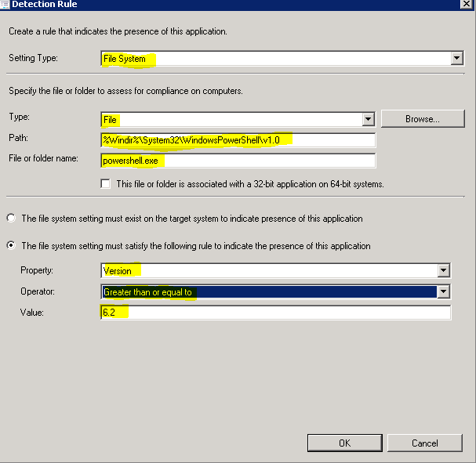Click the Browse... button
Screen dimensions: 476x463
(423, 119)
